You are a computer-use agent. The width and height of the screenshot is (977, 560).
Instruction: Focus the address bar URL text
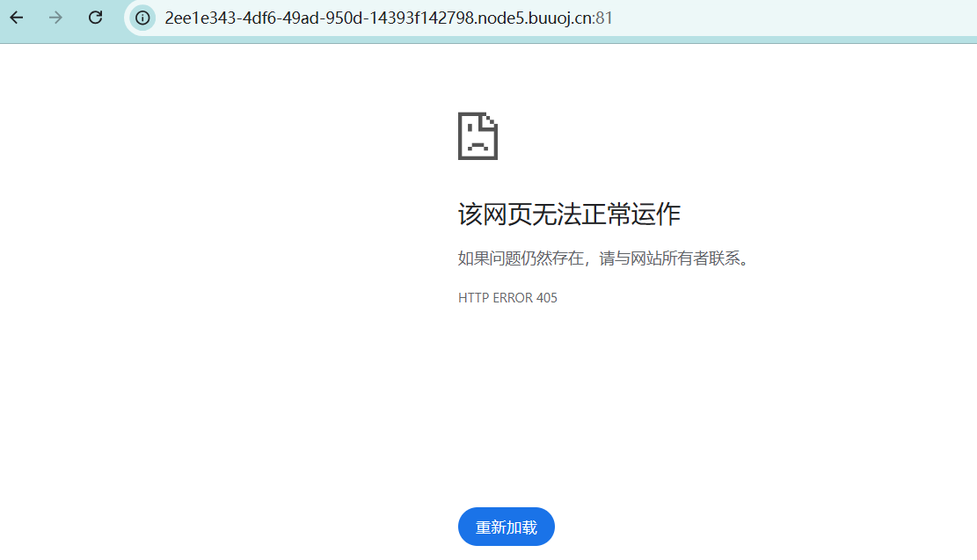pyautogui.click(x=388, y=18)
